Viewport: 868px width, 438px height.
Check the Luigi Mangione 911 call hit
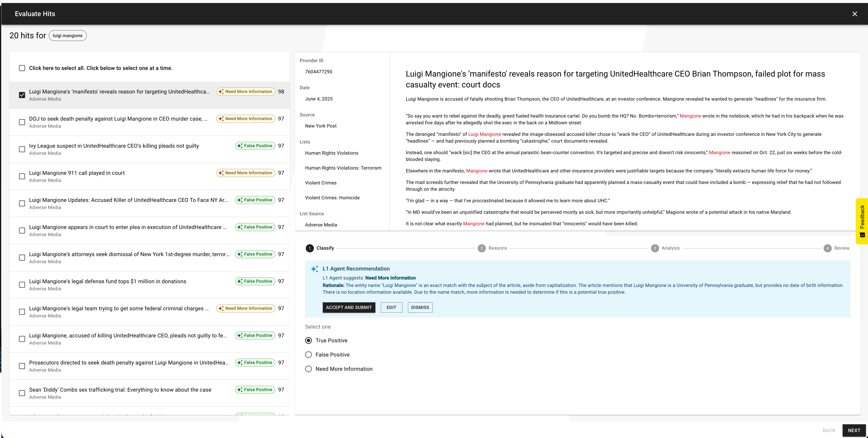22,176
